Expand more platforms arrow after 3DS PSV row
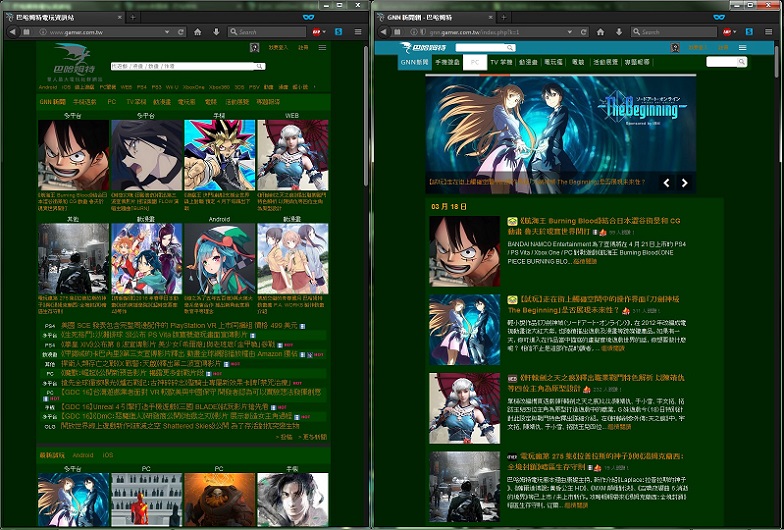Image resolution: width=784 pixels, height=530 pixels. click(x=314, y=87)
